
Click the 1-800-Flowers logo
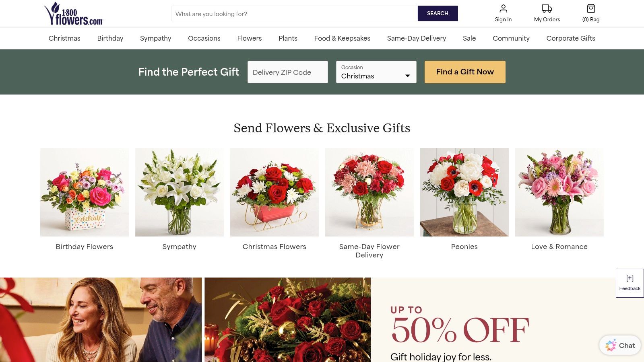[74, 14]
